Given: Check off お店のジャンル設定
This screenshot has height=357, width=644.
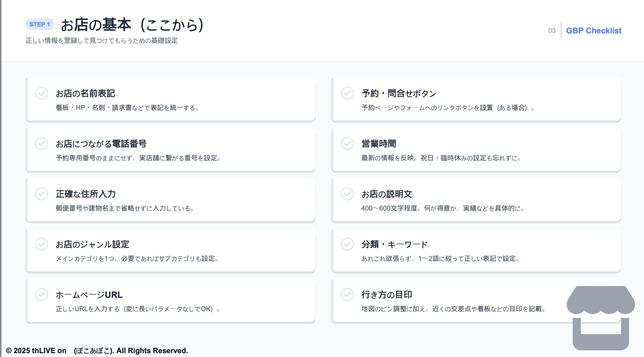Looking at the screenshot, I should (x=41, y=244).
